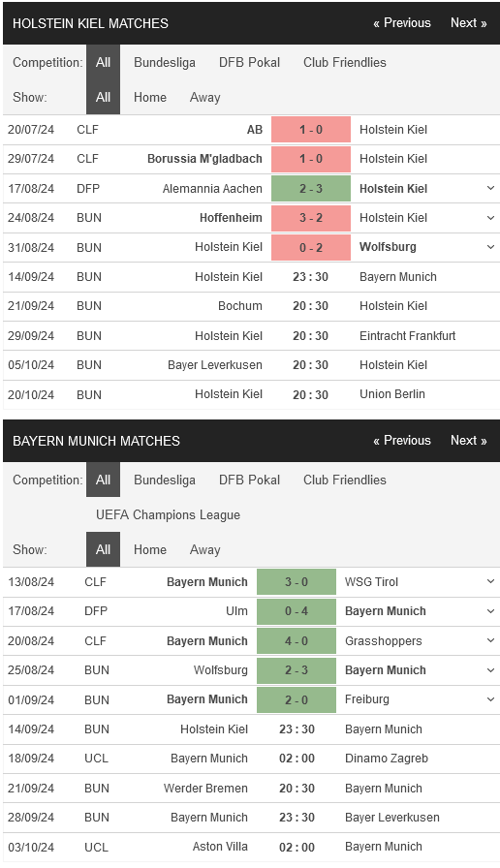Expand Alemannia Aachen match details chevron

tap(490, 188)
